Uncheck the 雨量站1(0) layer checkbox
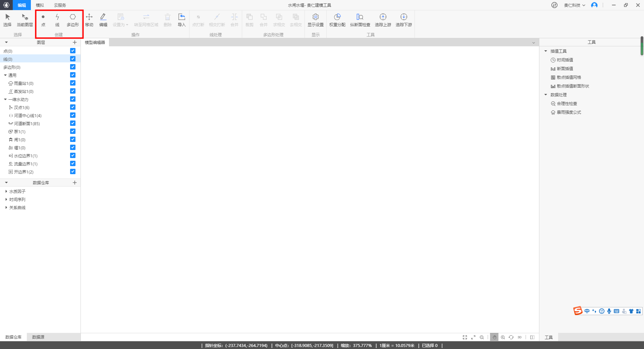Image resolution: width=644 pixels, height=349 pixels. coord(73,83)
